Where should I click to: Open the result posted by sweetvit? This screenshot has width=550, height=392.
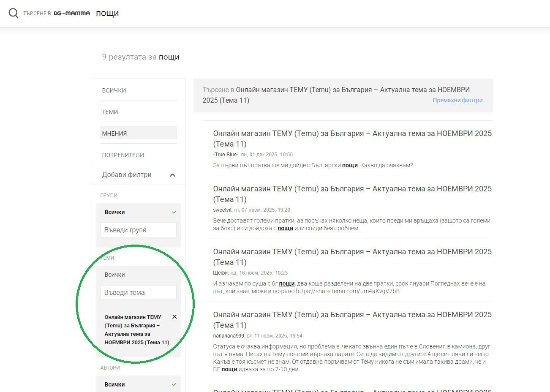click(352, 194)
